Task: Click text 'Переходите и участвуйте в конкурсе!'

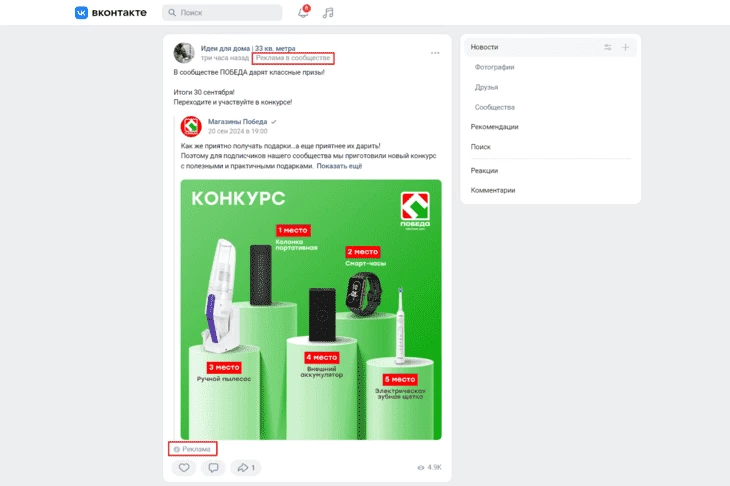Action: pos(233,102)
